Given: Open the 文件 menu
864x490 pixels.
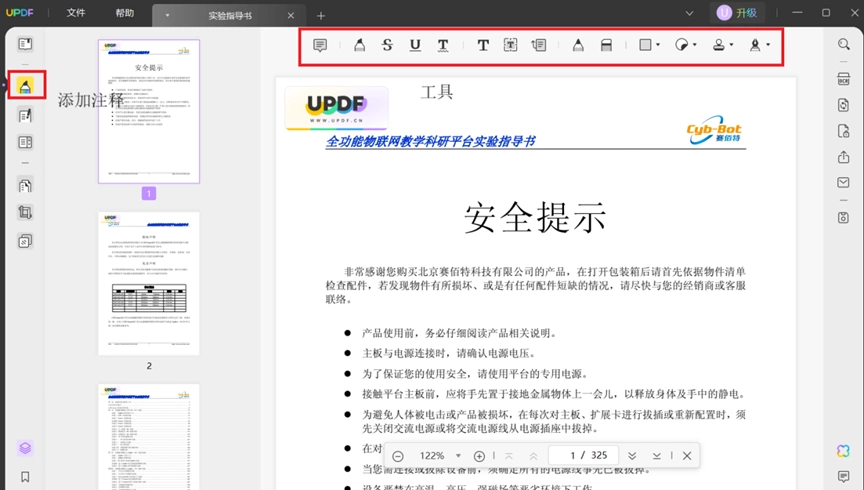Looking at the screenshot, I should 76,13.
